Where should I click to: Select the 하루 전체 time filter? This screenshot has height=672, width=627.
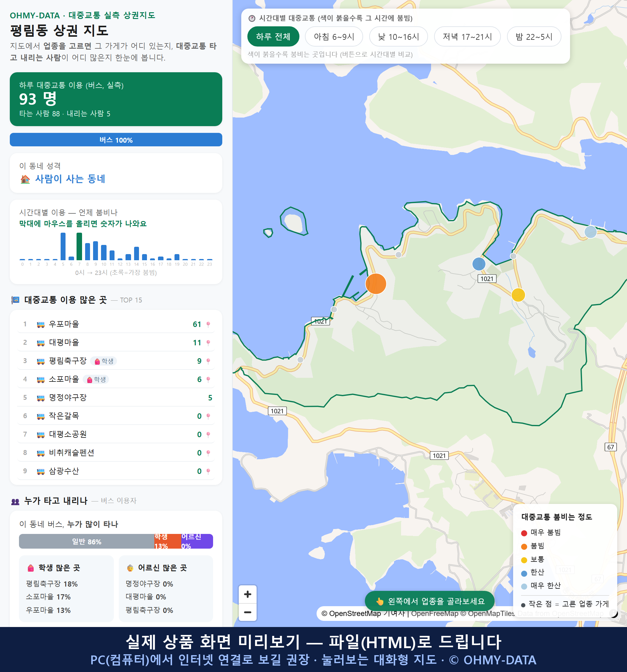click(273, 36)
